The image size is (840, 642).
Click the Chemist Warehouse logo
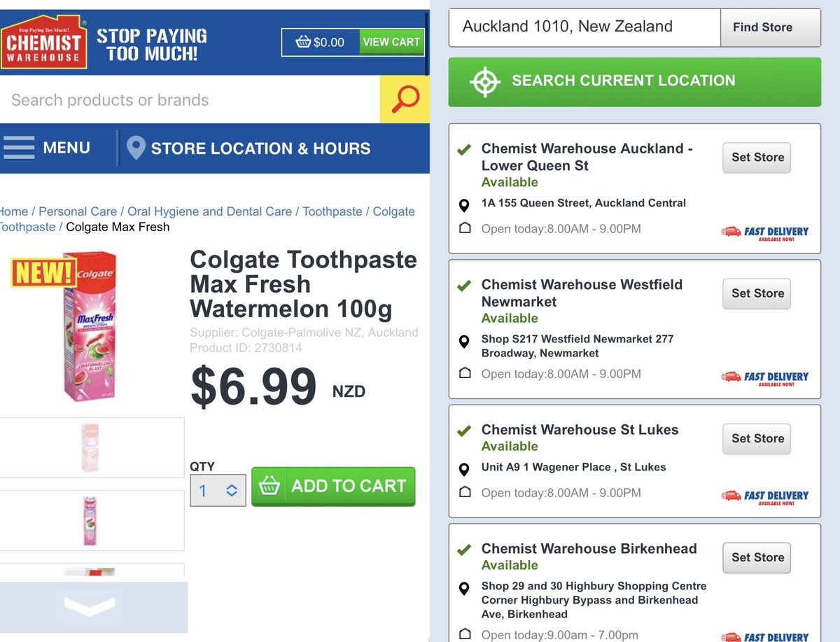[43, 43]
